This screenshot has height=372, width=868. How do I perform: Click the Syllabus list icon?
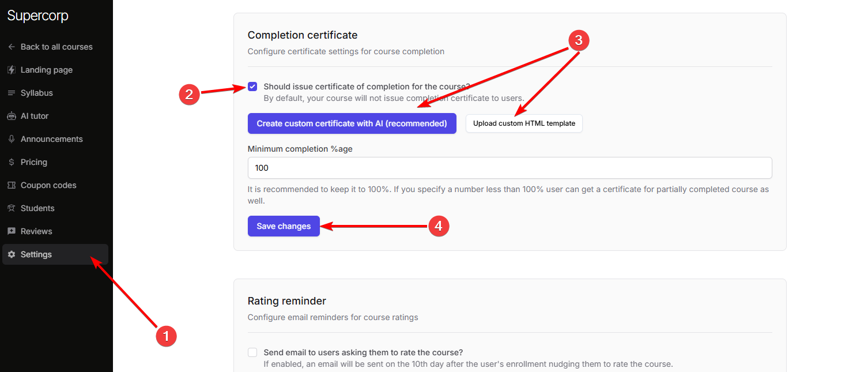click(x=12, y=93)
